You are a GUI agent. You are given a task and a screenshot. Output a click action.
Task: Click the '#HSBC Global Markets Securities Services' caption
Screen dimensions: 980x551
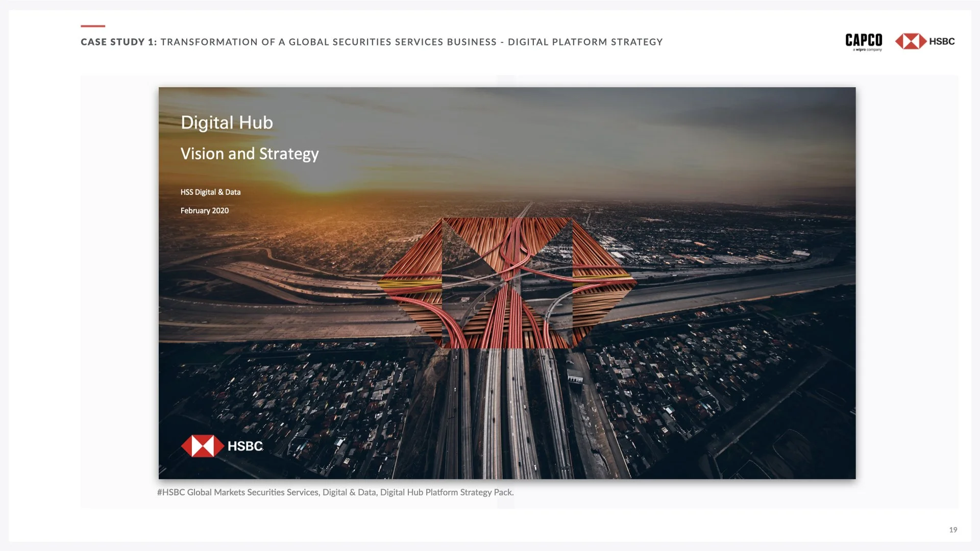click(238, 492)
